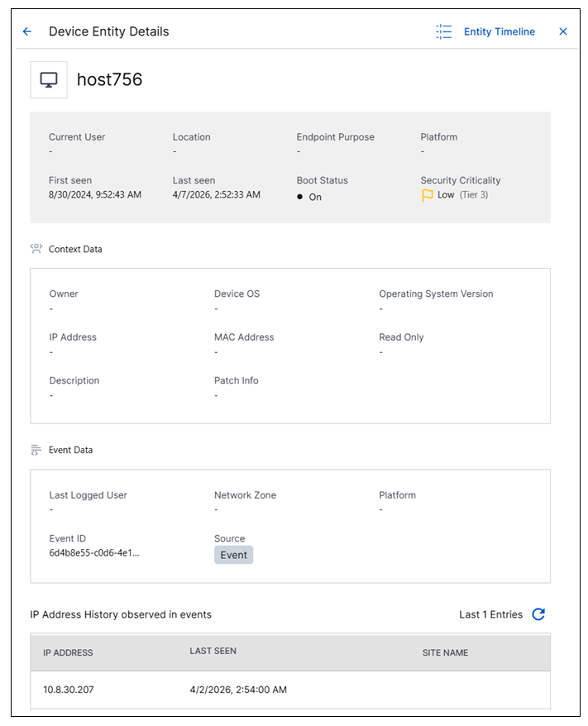
Task: Click the Boot Status On indicator dot
Action: click(300, 197)
